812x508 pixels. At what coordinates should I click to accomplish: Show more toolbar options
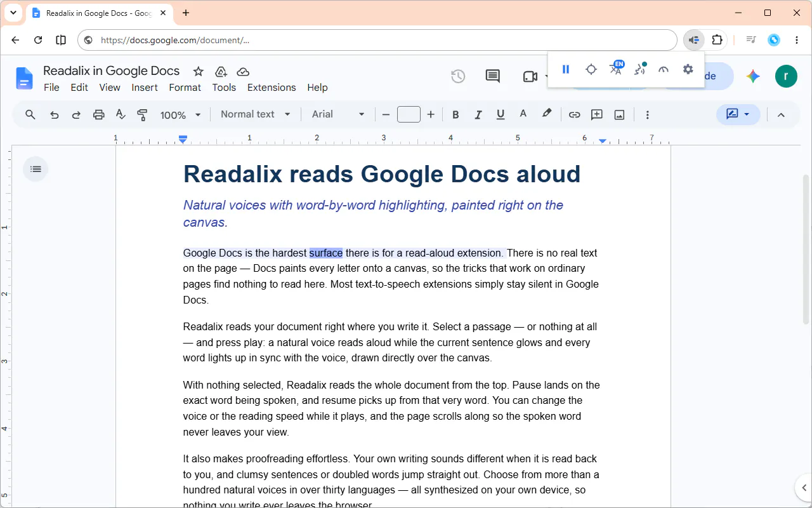(x=647, y=114)
